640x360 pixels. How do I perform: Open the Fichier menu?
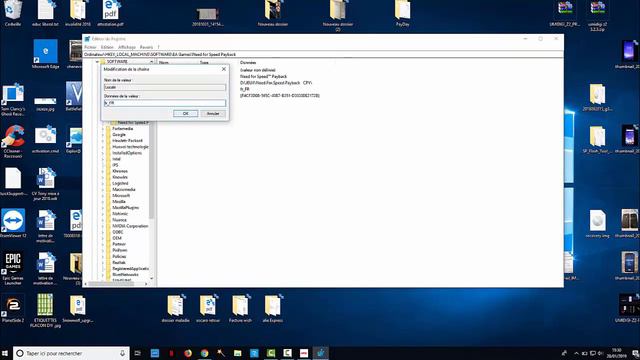[x=90, y=47]
